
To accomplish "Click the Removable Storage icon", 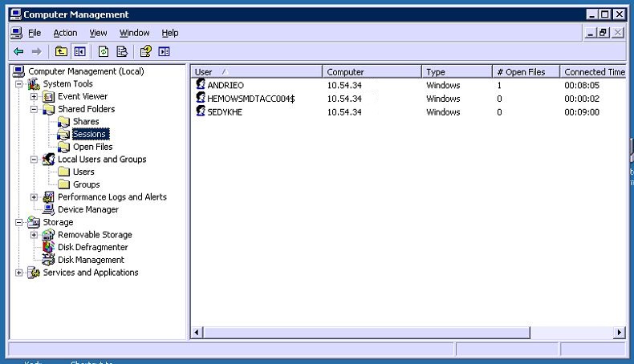I will point(48,235).
